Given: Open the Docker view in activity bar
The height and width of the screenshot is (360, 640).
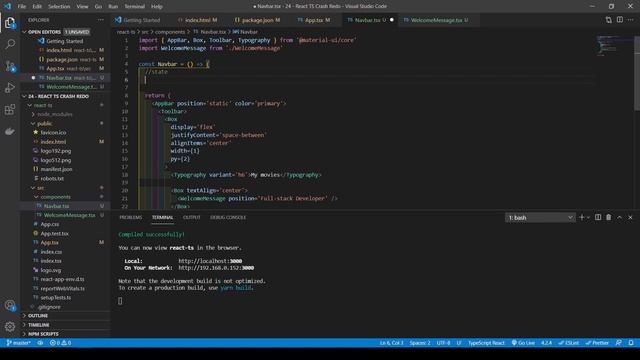Looking at the screenshot, I should (x=10, y=131).
